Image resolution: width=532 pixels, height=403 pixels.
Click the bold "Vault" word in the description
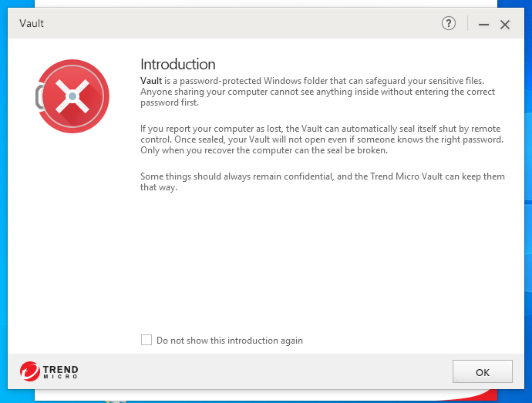[x=151, y=81]
